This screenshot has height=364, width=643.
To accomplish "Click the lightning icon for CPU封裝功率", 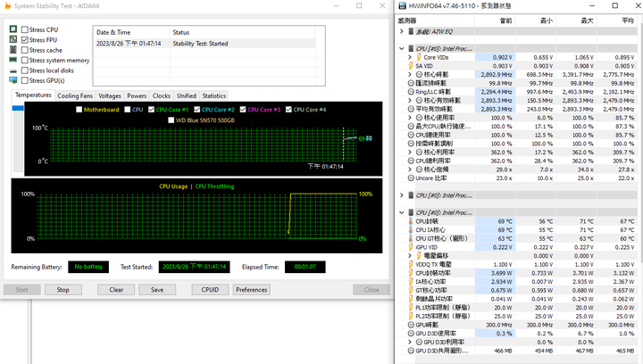I will pos(411,272).
